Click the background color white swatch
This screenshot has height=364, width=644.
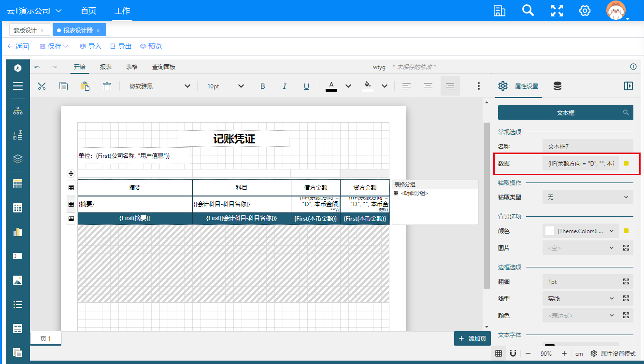549,231
